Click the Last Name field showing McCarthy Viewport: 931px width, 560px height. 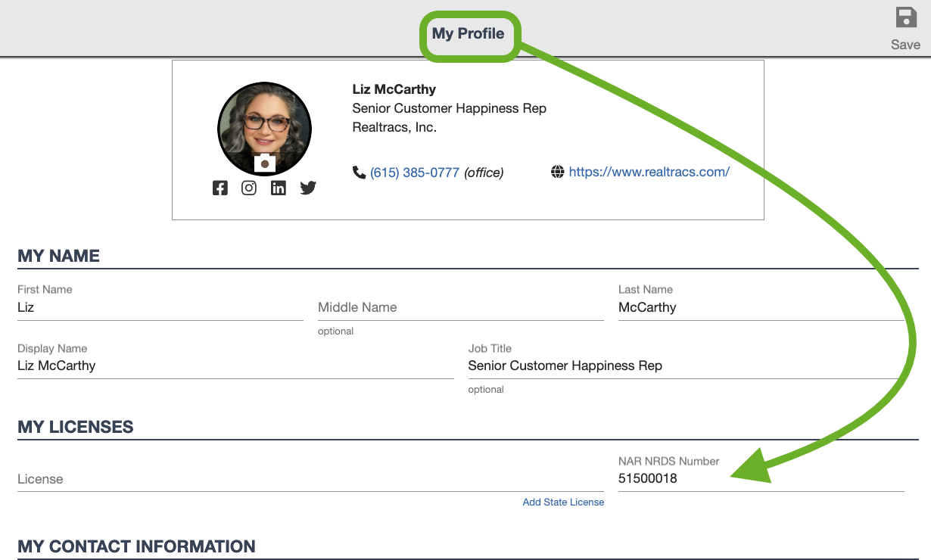coord(757,307)
